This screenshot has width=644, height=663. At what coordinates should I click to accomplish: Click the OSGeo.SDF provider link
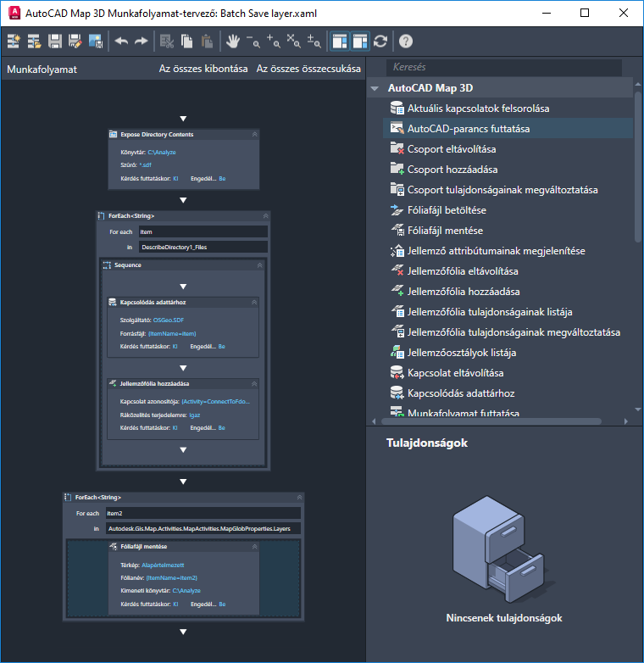(x=168, y=320)
